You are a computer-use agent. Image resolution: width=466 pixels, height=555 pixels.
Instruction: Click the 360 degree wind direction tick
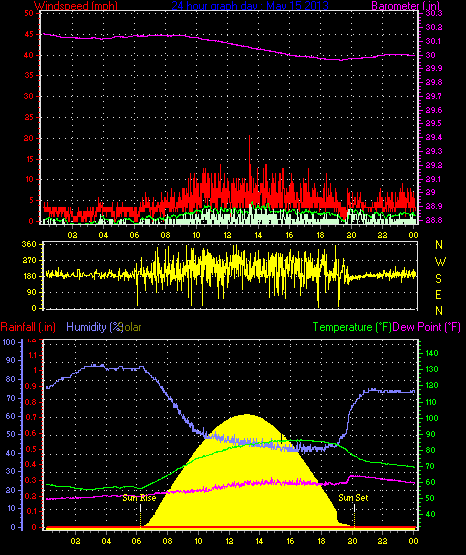(x=29, y=244)
